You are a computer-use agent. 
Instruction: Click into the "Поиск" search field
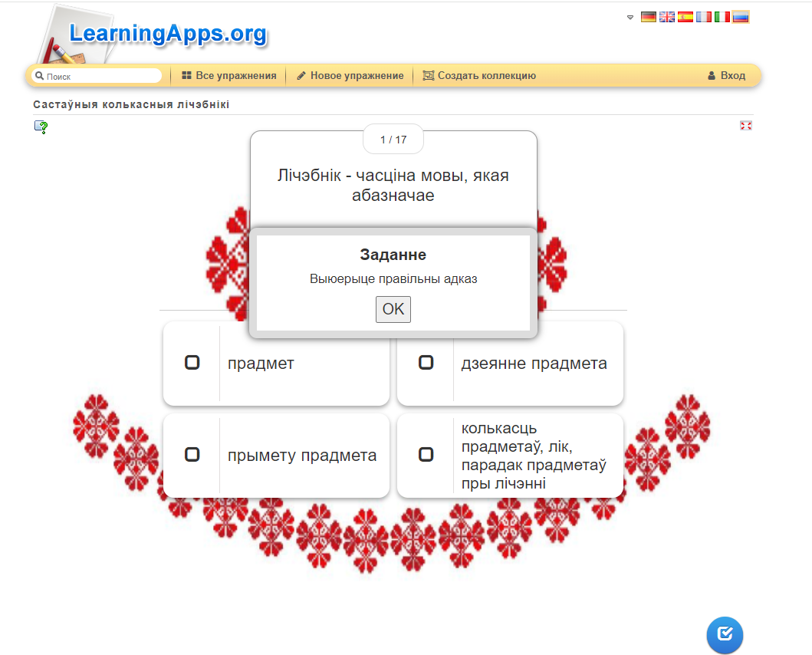pyautogui.click(x=100, y=76)
